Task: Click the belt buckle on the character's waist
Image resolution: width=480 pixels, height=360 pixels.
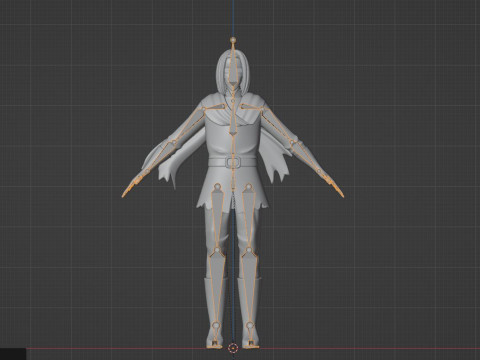Action: tap(233, 163)
